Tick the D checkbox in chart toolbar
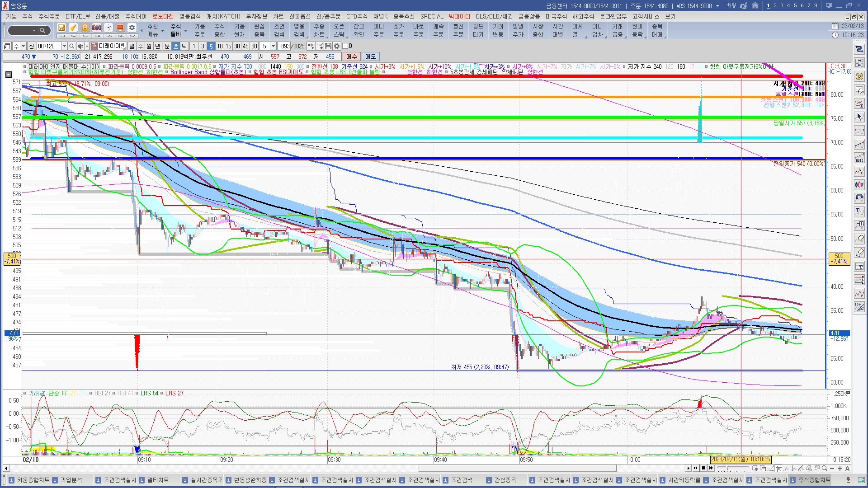This screenshot has width=868, height=488. tap(345, 46)
